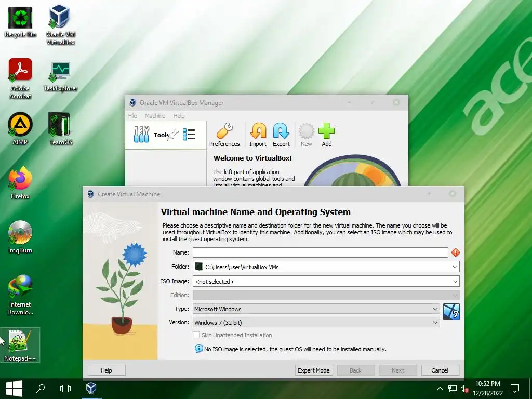Expand the Folder dropdown
The width and height of the screenshot is (532, 399).
click(x=455, y=267)
